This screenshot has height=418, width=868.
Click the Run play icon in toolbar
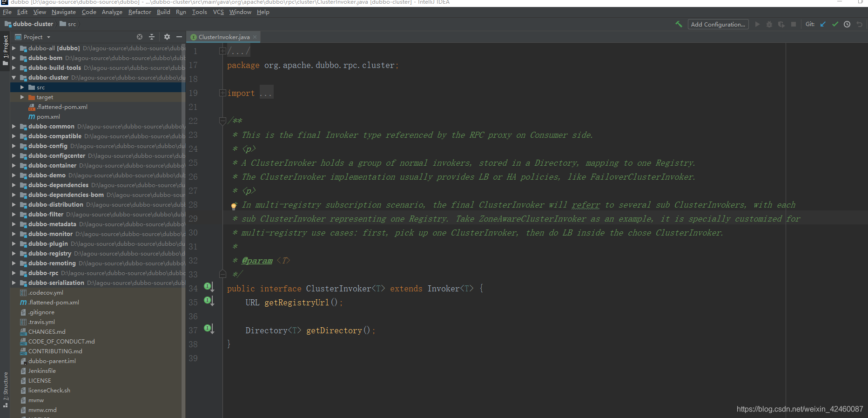[x=757, y=24]
